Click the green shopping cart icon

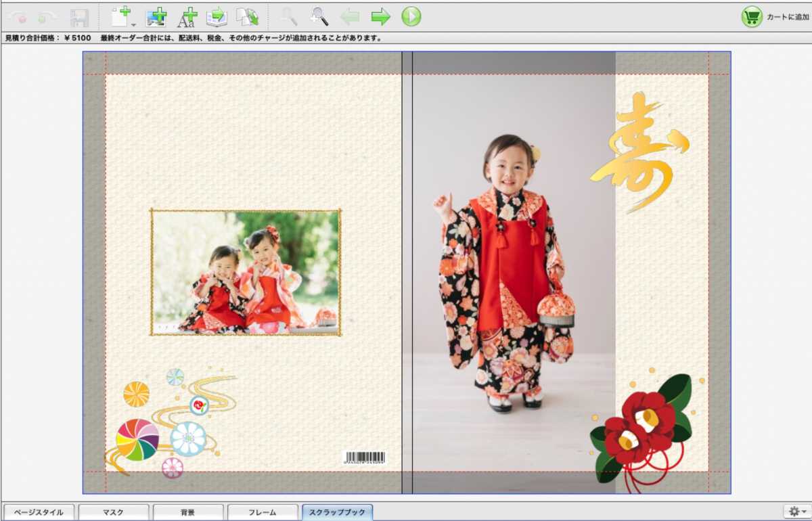point(752,17)
